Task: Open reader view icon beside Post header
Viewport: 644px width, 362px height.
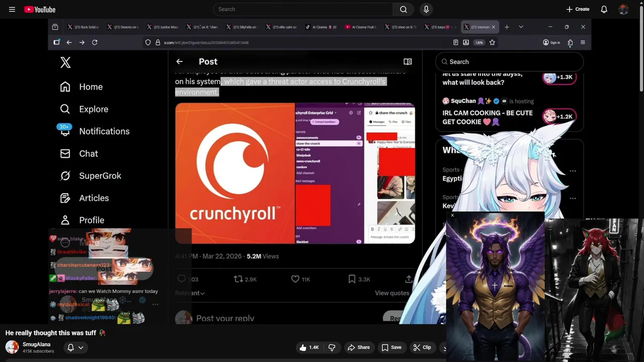Action: click(408, 61)
